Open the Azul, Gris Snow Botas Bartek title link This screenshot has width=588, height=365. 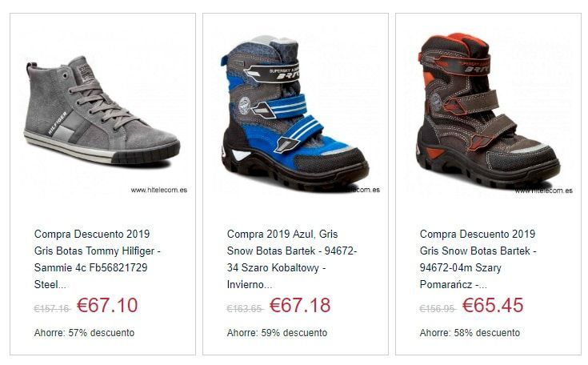(292, 259)
